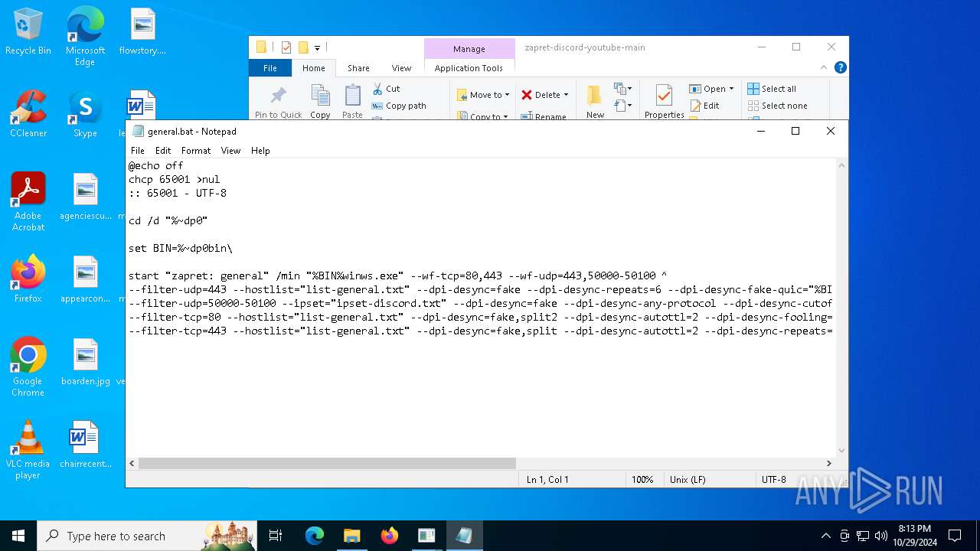The height and width of the screenshot is (551, 980).
Task: Open the volume control in system tray
Action: click(881, 536)
